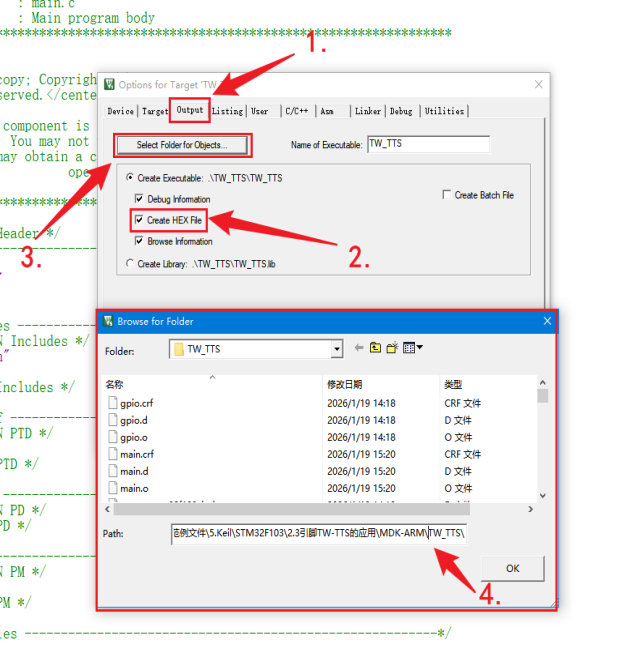Click scroll up arrow in file list
Screen dimensions: 638x653
[542, 382]
